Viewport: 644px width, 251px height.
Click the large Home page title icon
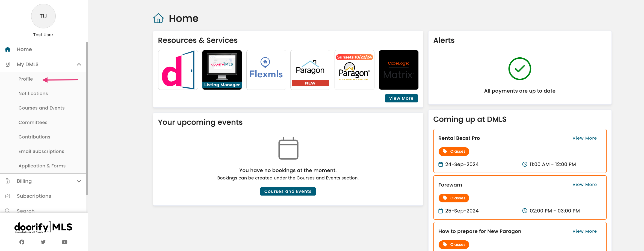[158, 18]
